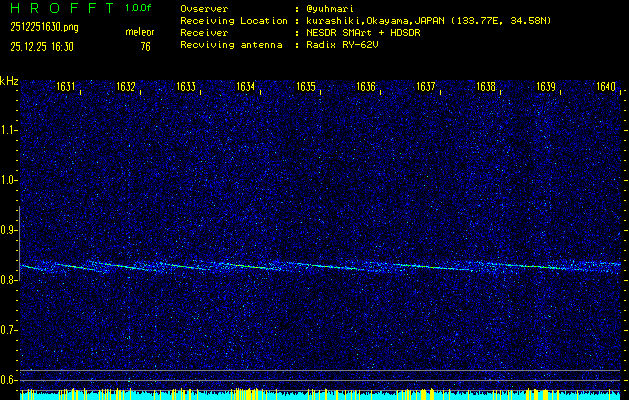Pick the 1637 time marker

point(426,87)
